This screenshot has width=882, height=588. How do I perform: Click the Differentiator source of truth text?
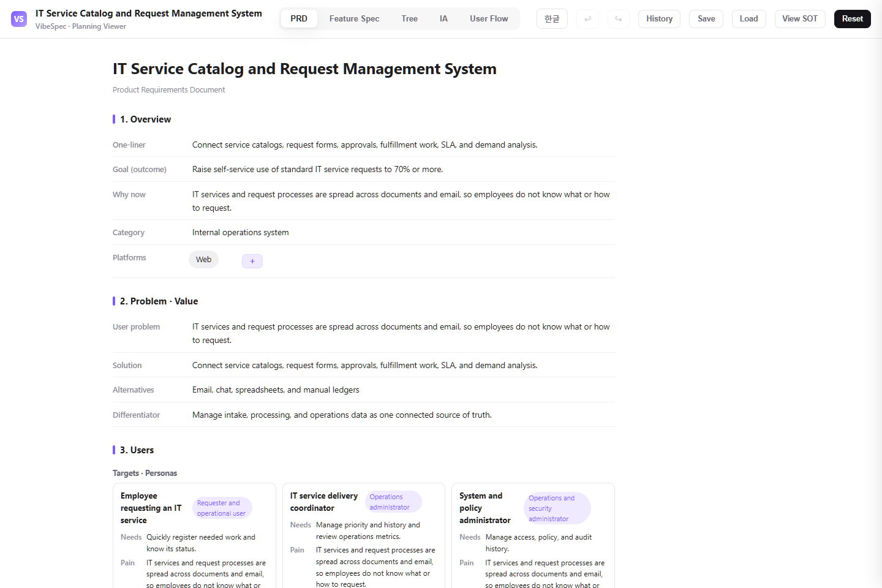point(342,415)
